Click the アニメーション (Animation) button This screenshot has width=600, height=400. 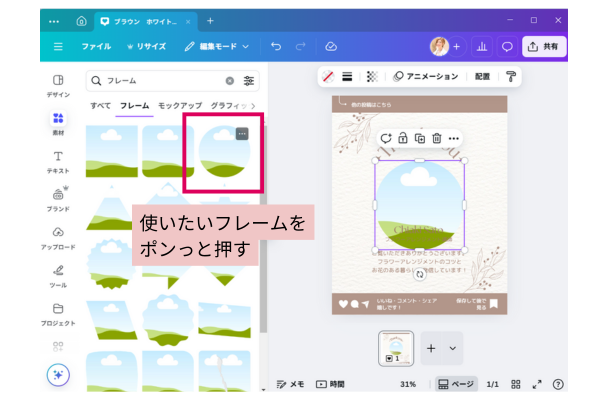(x=426, y=76)
